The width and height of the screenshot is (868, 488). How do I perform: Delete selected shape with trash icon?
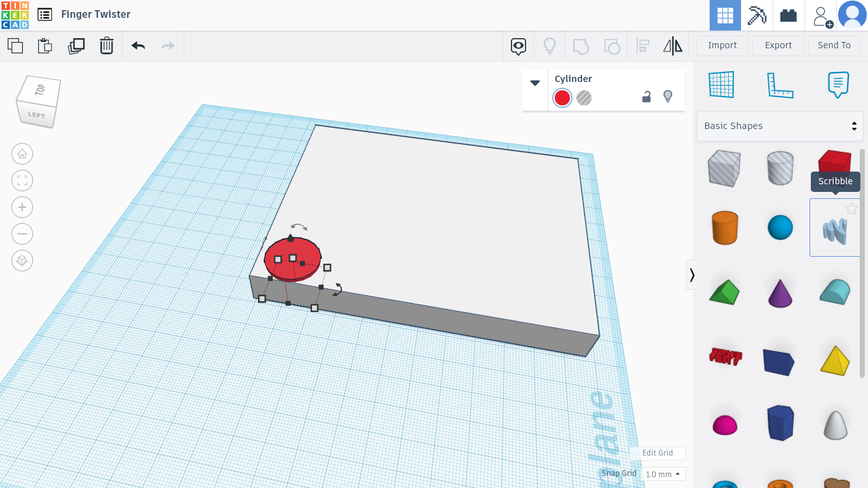point(107,46)
